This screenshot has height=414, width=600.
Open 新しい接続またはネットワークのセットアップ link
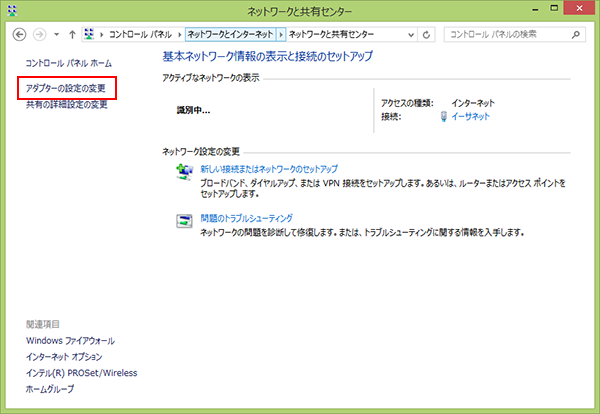pyautogui.click(x=269, y=169)
